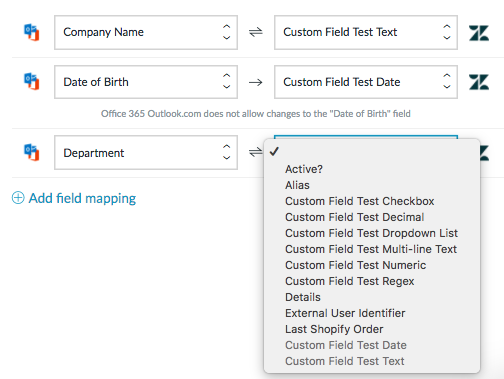Image resolution: width=504 pixels, height=379 pixels.
Task: Toggle the one-way sync arrow for Date of Birth
Action: (256, 82)
